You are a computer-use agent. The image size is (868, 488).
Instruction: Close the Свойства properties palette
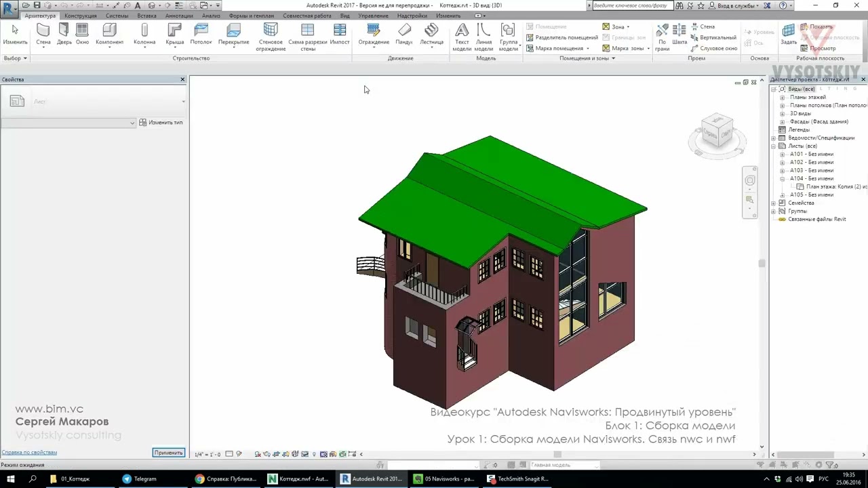click(182, 80)
